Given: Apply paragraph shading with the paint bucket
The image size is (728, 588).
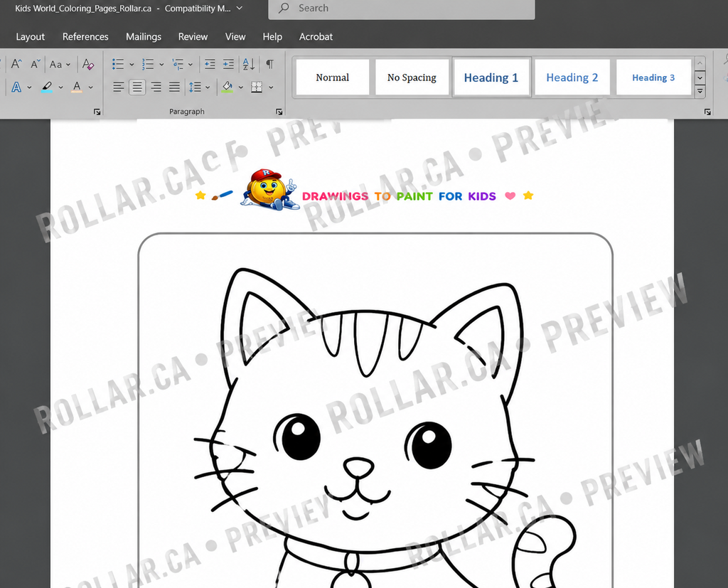Looking at the screenshot, I should coord(227,87).
